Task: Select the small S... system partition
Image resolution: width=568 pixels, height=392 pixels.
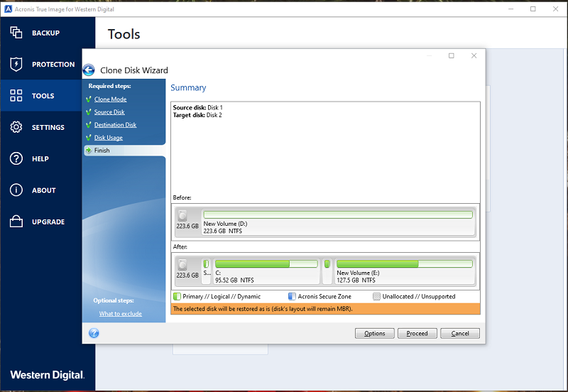Action: click(207, 271)
